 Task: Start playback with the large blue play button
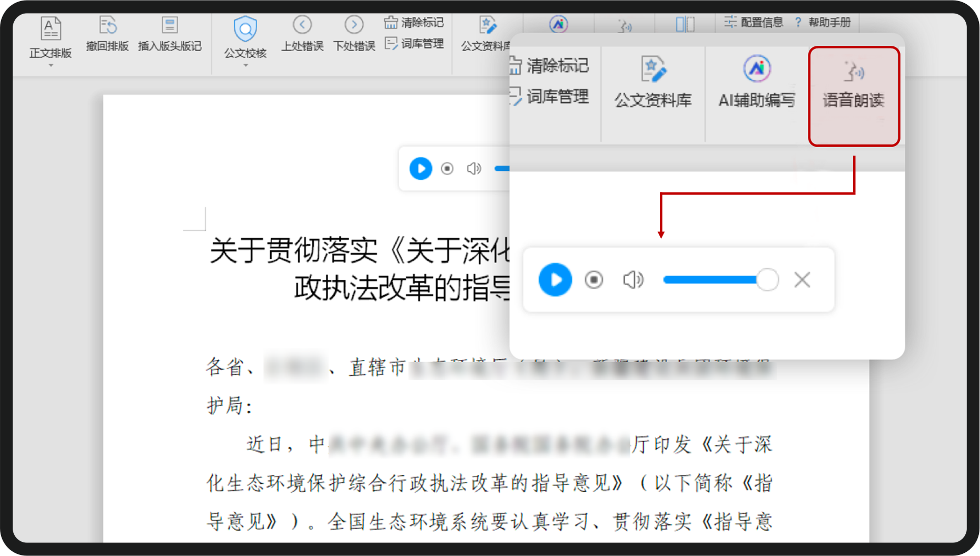coord(555,279)
